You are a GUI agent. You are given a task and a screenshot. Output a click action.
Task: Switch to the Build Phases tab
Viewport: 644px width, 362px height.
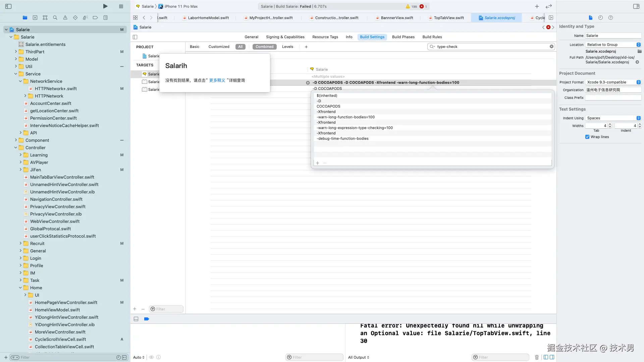coord(403,37)
